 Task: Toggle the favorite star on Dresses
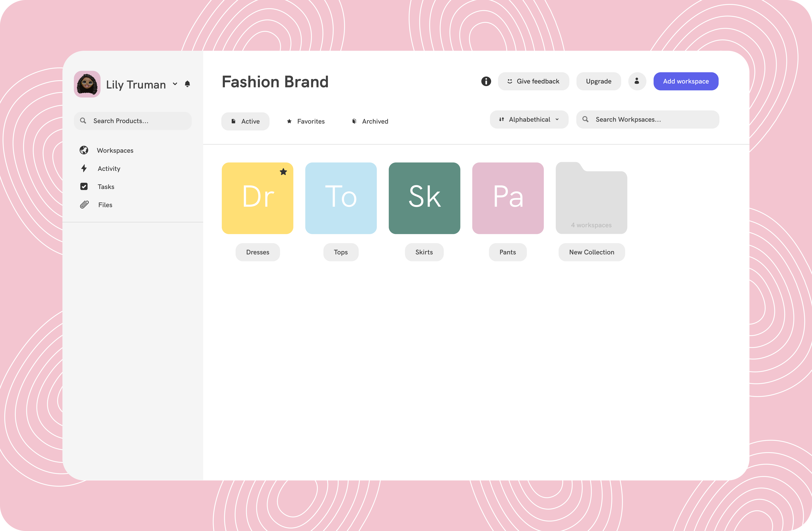click(283, 172)
